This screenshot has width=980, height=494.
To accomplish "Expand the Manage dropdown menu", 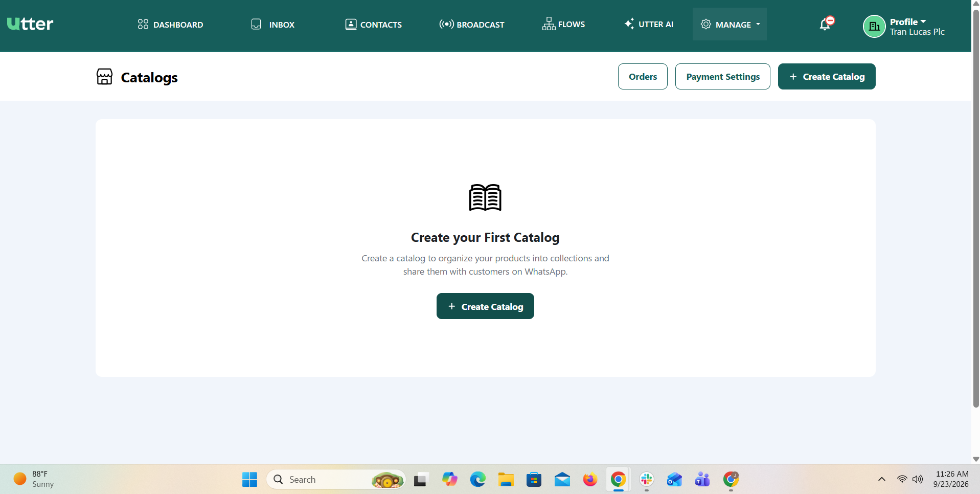I will click(x=730, y=24).
